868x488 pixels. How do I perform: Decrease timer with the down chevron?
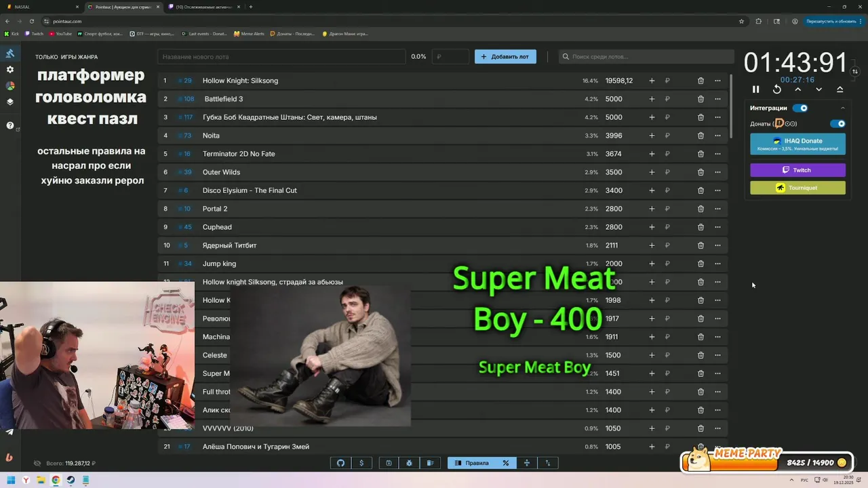tap(819, 89)
